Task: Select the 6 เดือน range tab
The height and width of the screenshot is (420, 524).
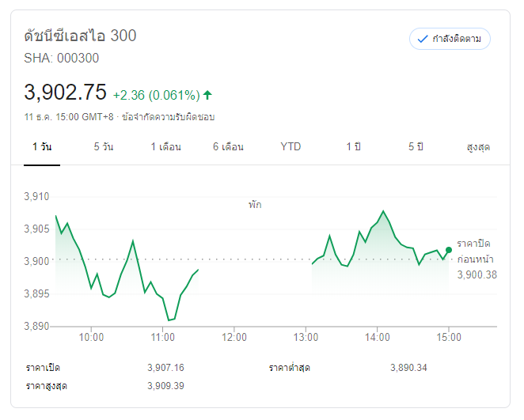Action: [228, 147]
